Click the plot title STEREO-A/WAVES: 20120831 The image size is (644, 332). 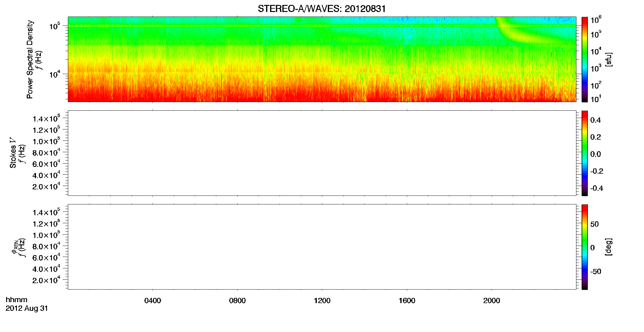tap(322, 9)
